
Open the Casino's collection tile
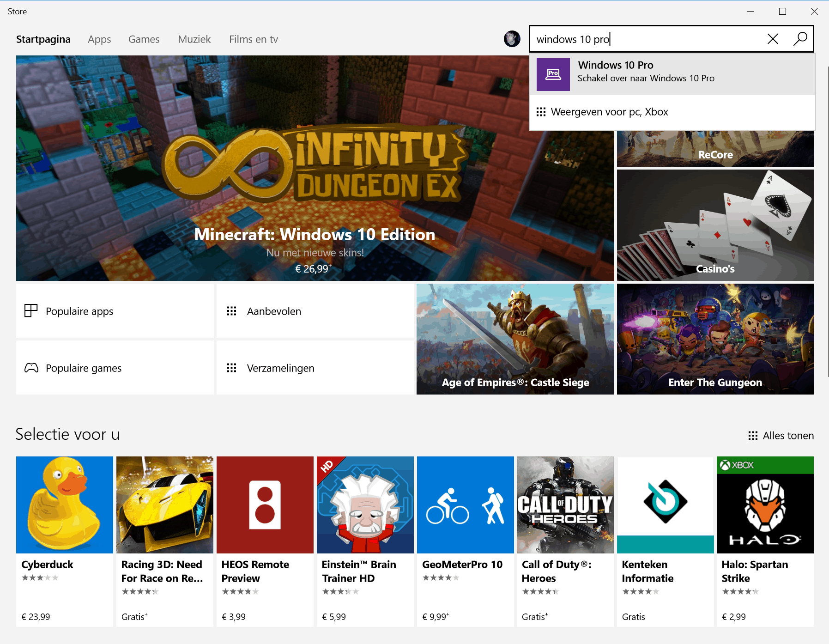(x=715, y=225)
